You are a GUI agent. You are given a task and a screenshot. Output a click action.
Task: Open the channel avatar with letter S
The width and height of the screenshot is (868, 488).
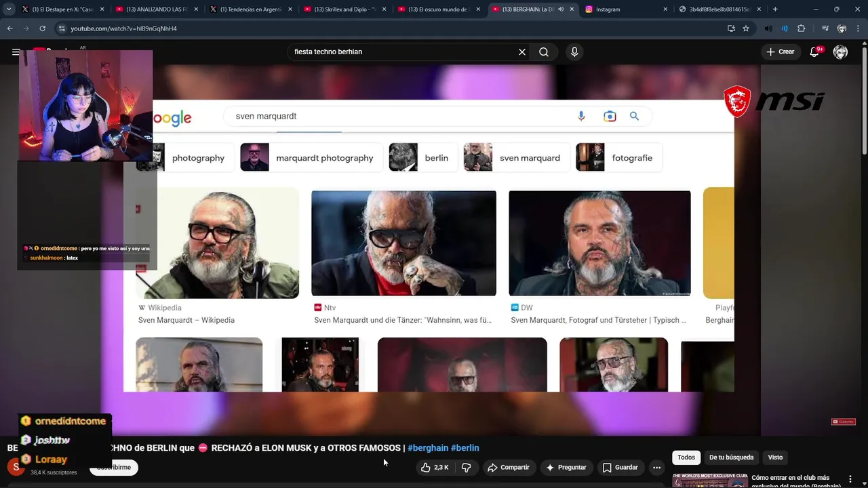[x=16, y=467]
